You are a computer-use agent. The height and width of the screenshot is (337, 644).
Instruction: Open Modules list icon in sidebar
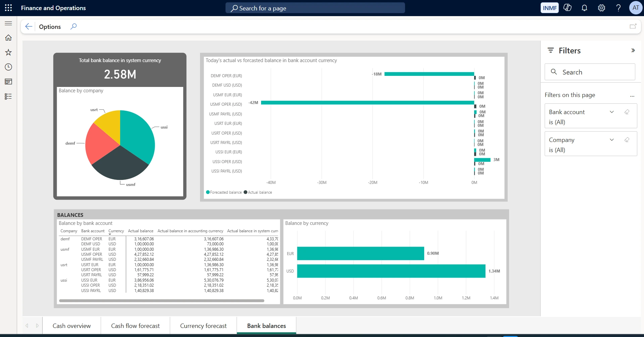click(8, 96)
